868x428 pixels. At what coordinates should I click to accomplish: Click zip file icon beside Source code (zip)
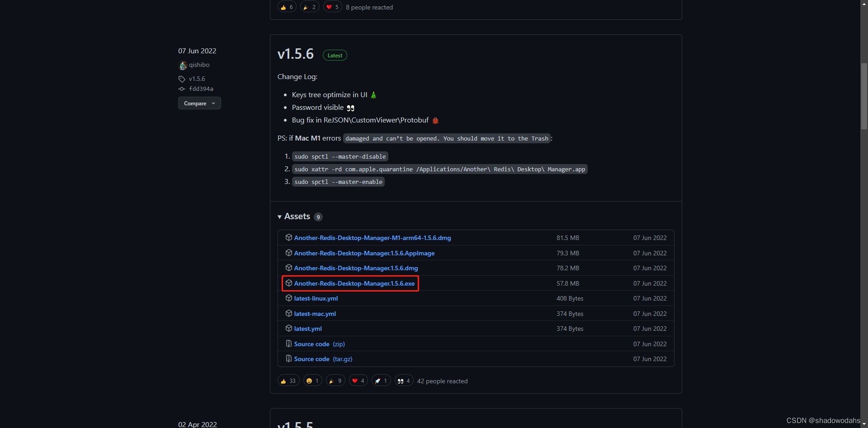pos(289,343)
